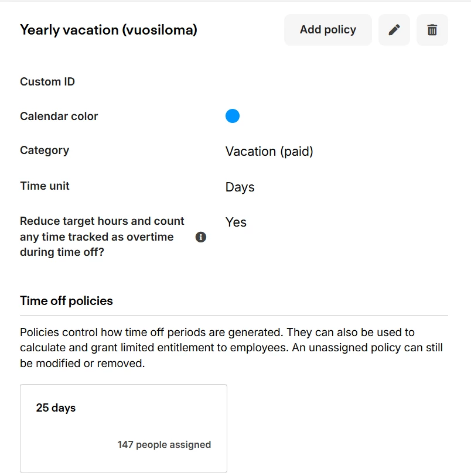Click the Time unit label
The width and height of the screenshot is (471, 476).
(x=45, y=186)
